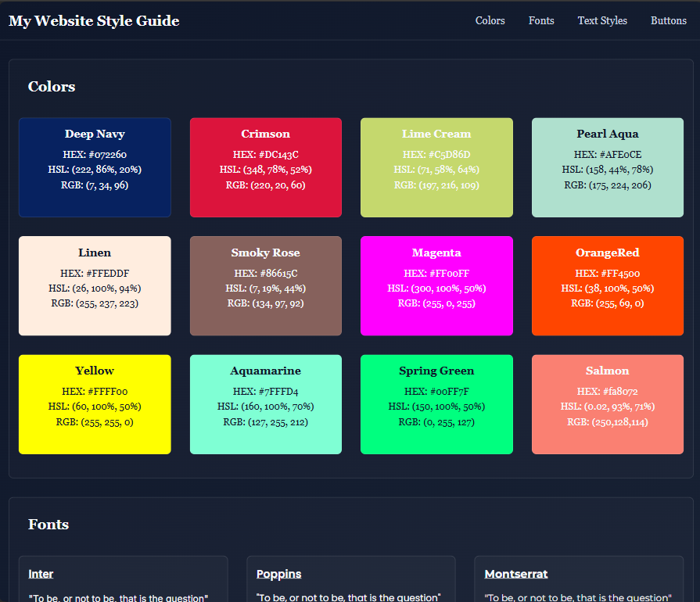Image resolution: width=700 pixels, height=602 pixels.
Task: Open the Montserrat font link
Action: pos(516,573)
